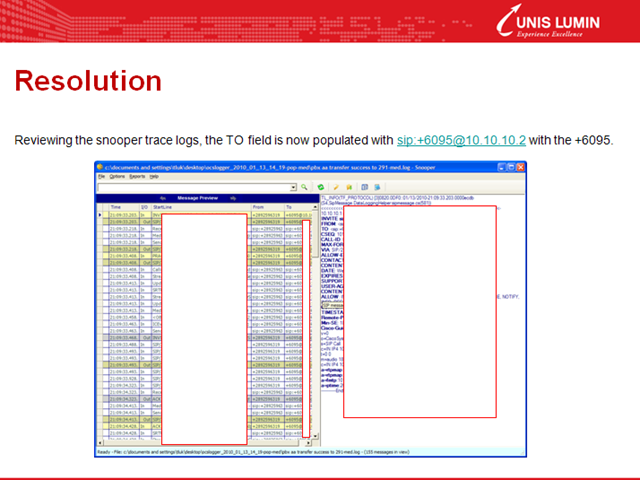Click the last blue toolbar icon
Viewport: 640px width, 480px height.
click(378, 187)
